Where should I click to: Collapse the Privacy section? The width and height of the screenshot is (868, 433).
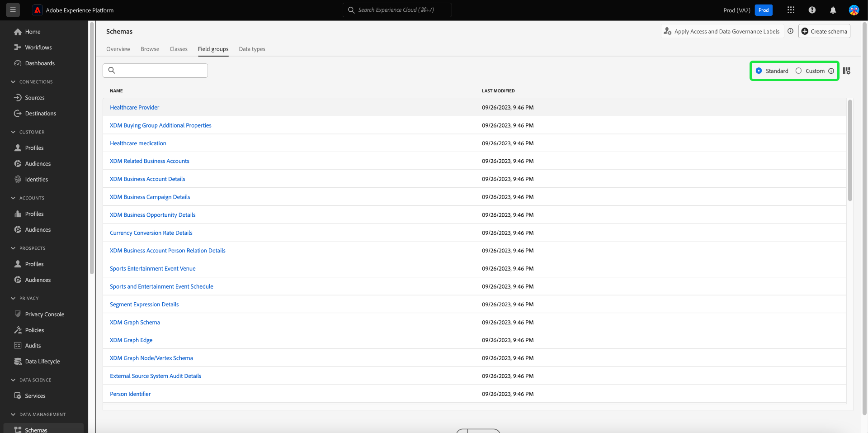click(x=13, y=299)
